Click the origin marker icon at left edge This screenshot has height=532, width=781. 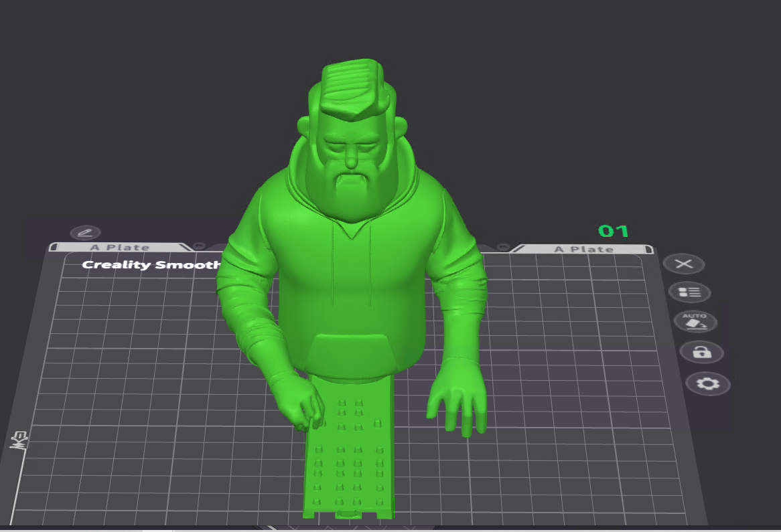tap(19, 440)
